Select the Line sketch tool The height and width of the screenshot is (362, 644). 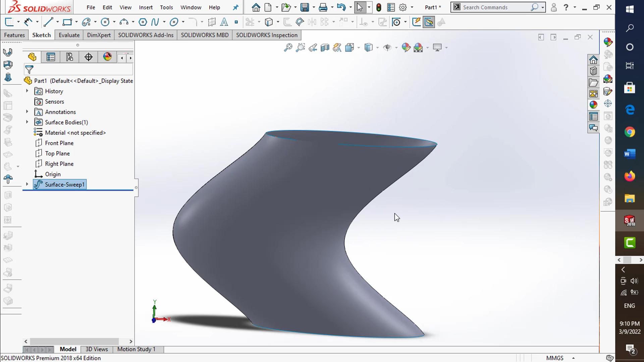pyautogui.click(x=48, y=22)
